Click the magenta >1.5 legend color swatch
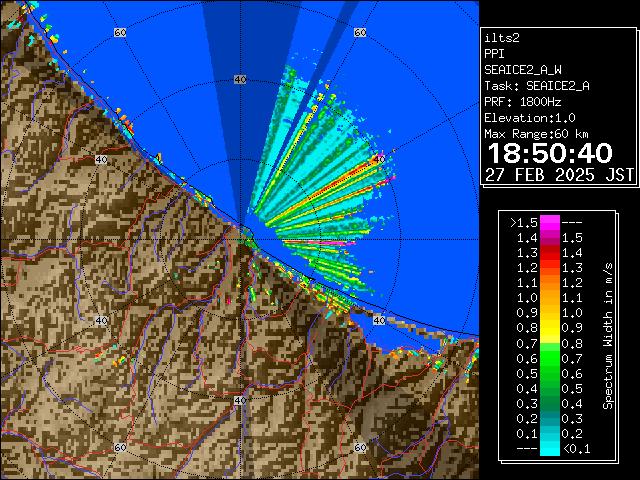The height and width of the screenshot is (480, 640). click(549, 223)
